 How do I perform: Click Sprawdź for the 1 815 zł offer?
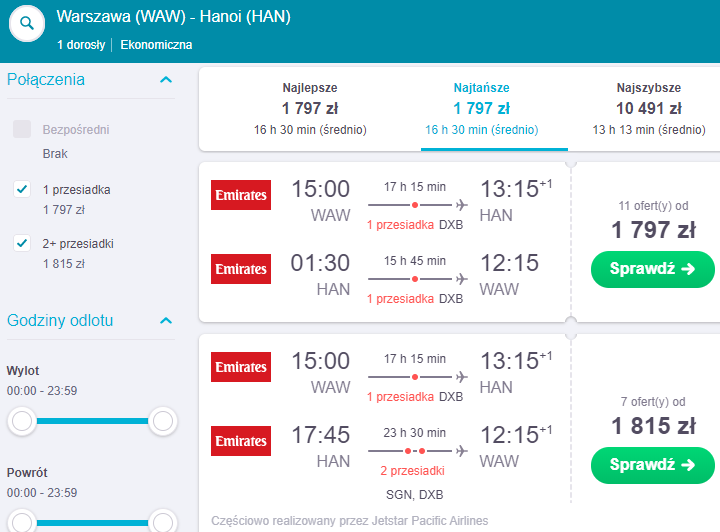[652, 465]
